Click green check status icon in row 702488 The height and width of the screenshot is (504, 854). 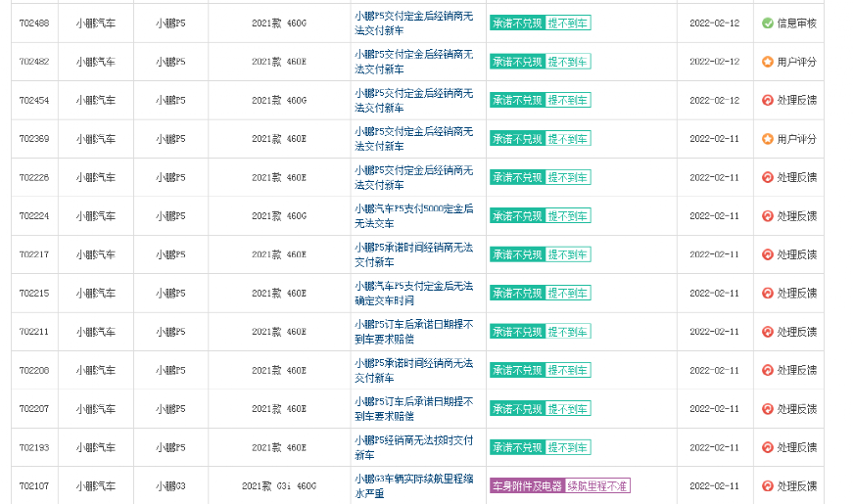point(768,23)
